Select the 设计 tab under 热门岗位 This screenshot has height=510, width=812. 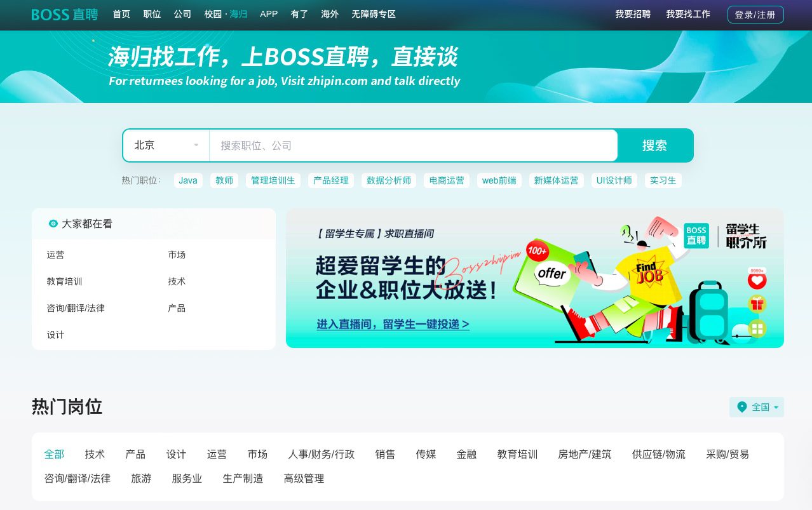click(176, 454)
